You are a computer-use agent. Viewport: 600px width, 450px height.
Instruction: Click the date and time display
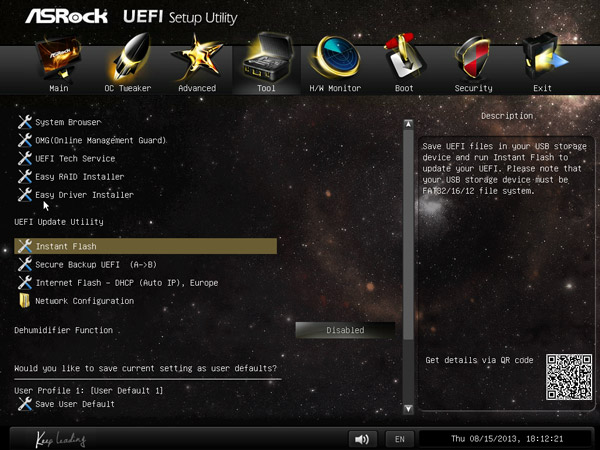507,439
